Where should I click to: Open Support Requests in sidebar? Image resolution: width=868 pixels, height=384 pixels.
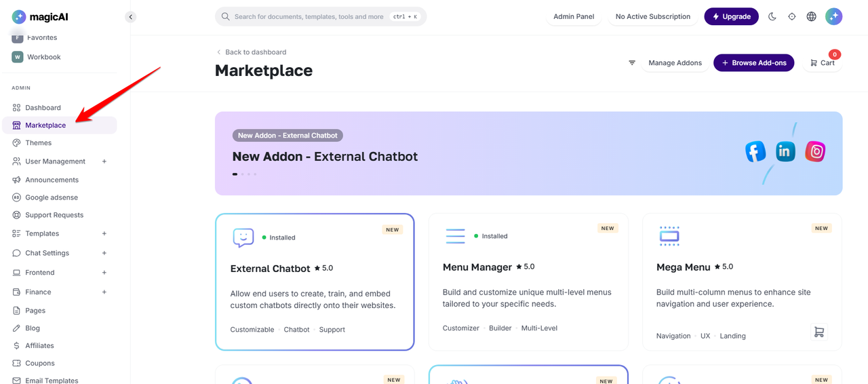(x=54, y=215)
